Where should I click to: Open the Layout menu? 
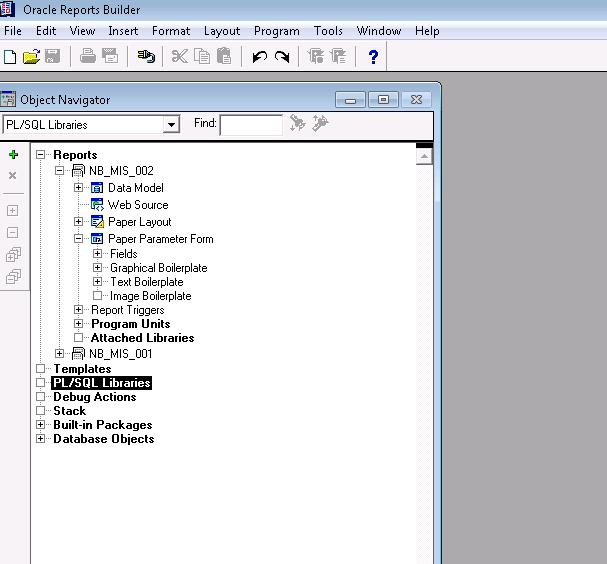(x=222, y=31)
